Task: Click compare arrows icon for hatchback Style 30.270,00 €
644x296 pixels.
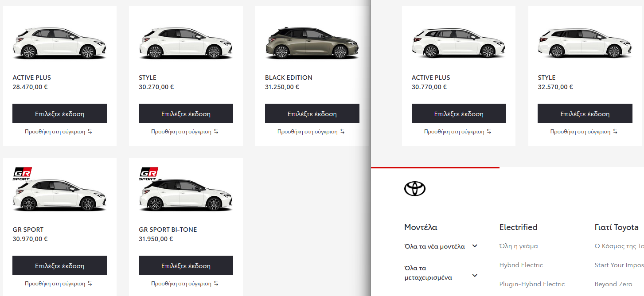Action: [216, 132]
